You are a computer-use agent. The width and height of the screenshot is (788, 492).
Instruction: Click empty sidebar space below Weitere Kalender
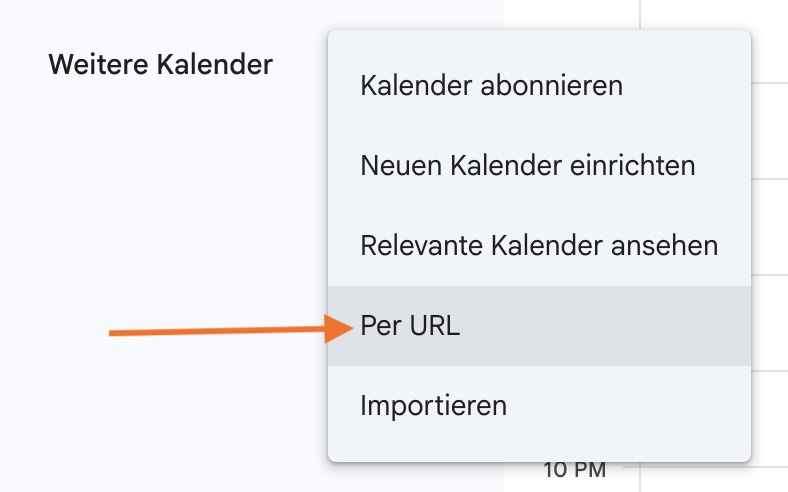[x=160, y=200]
